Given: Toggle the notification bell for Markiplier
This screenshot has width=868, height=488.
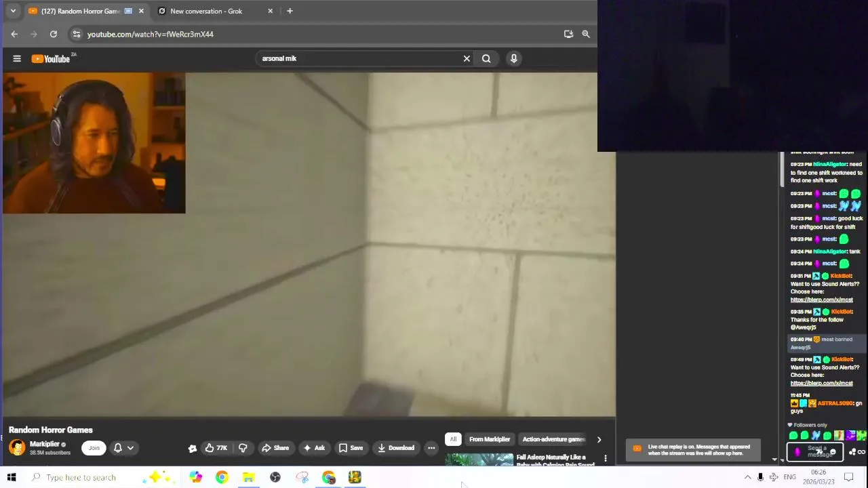Looking at the screenshot, I should click(x=117, y=448).
